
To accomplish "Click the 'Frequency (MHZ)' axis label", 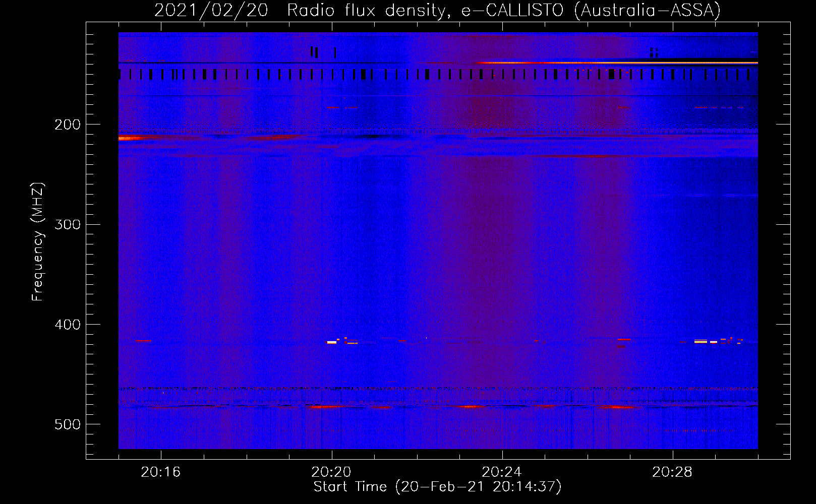I will click(x=38, y=241).
